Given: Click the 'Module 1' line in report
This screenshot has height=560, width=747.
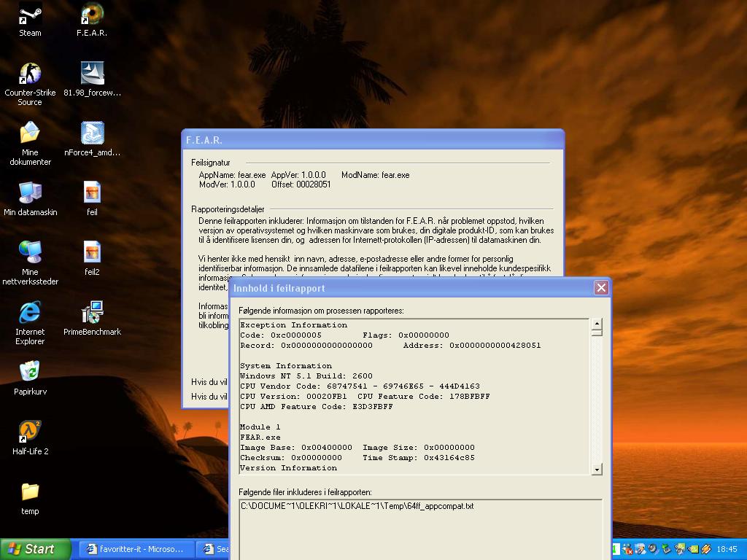Looking at the screenshot, I should (260, 427).
